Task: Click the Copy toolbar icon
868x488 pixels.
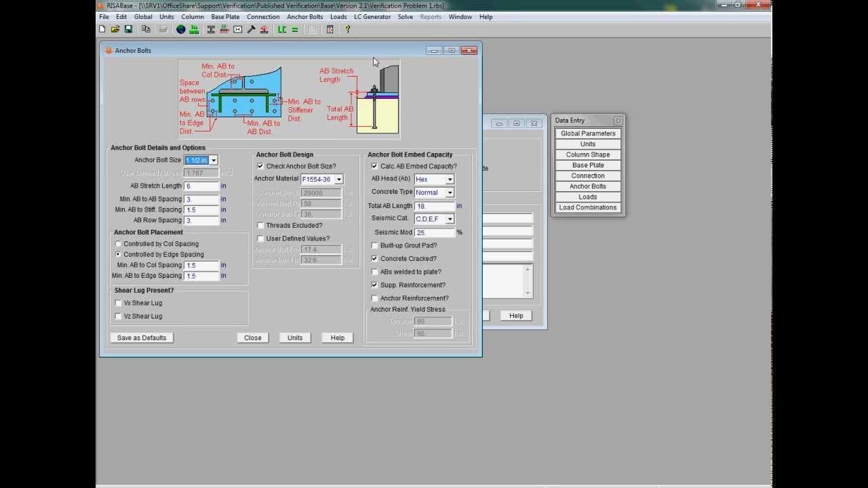Action: click(x=146, y=29)
